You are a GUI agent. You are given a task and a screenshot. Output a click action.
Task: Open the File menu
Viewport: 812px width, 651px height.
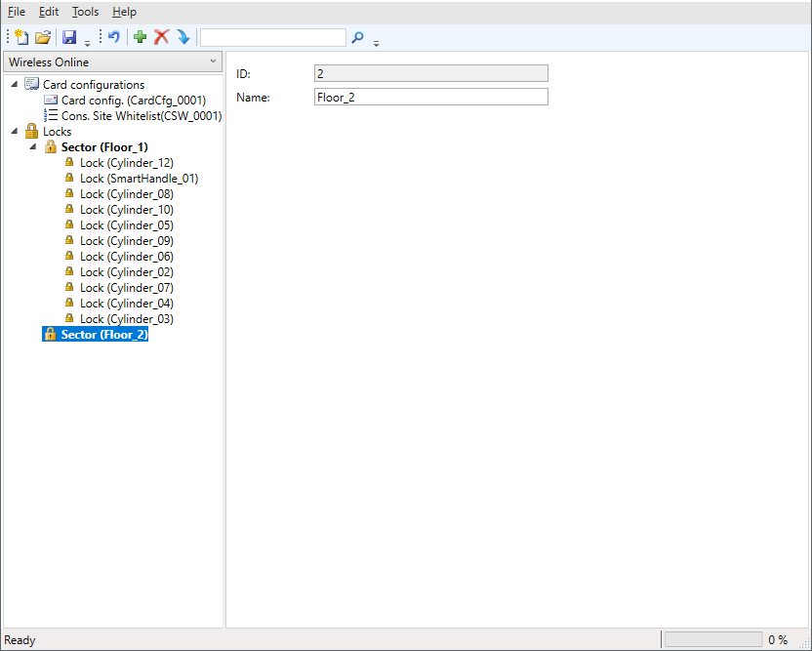coord(17,12)
